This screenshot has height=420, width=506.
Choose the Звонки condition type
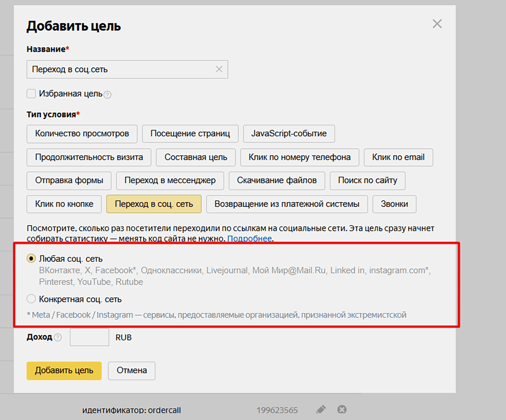click(x=394, y=204)
